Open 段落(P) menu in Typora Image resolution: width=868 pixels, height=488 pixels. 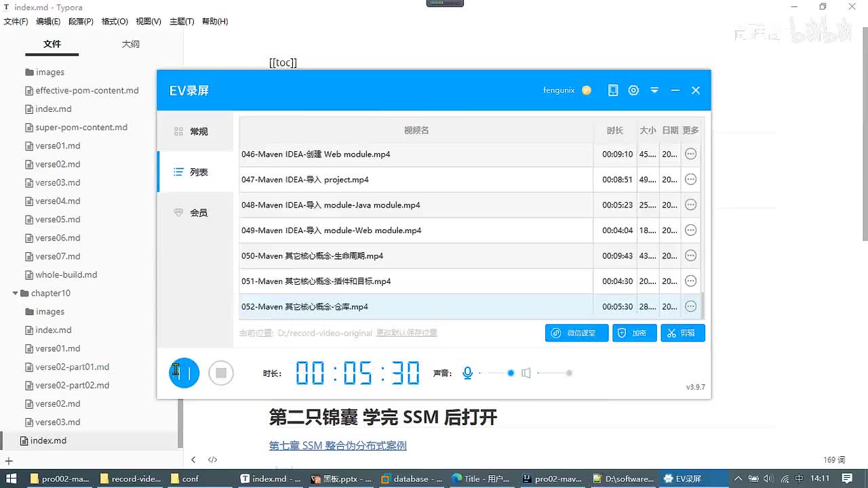(81, 21)
